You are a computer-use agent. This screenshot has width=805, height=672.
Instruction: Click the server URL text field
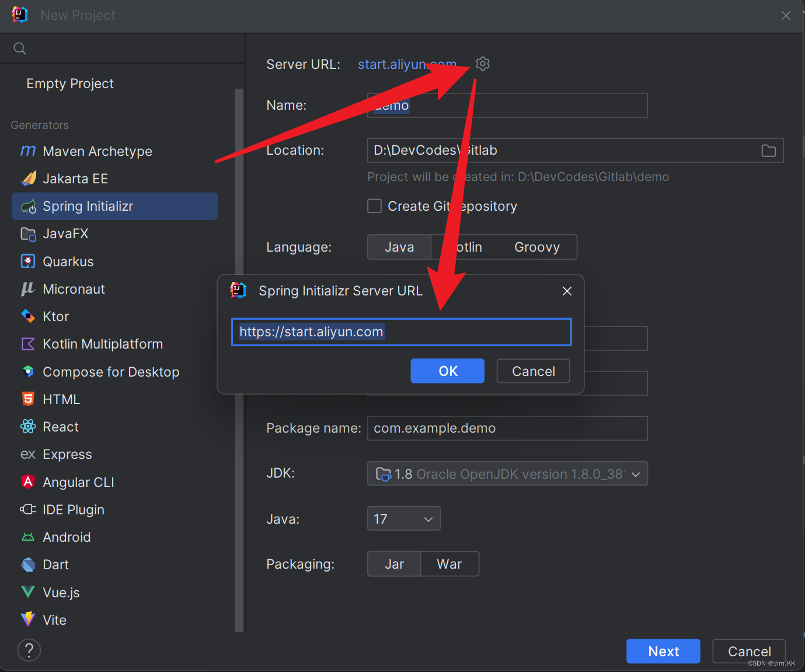(402, 332)
